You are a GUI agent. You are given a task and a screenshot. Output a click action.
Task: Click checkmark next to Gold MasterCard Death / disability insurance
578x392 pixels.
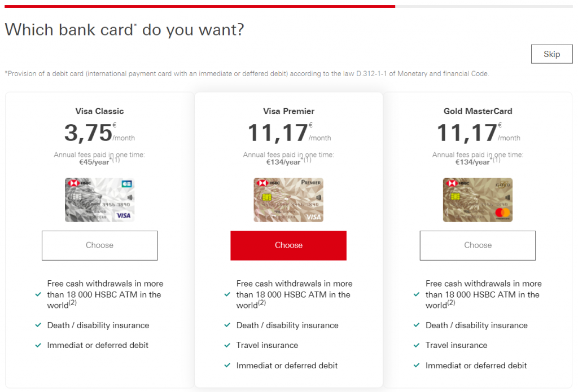coord(417,325)
